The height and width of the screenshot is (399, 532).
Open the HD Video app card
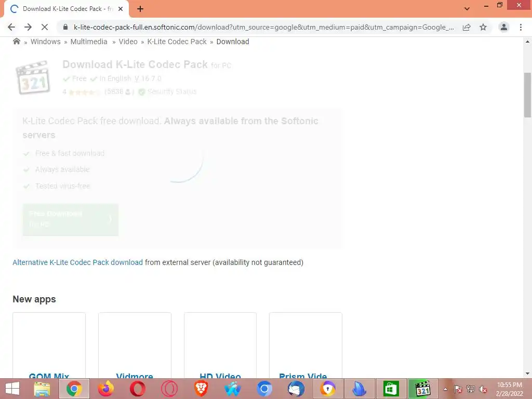click(x=220, y=345)
